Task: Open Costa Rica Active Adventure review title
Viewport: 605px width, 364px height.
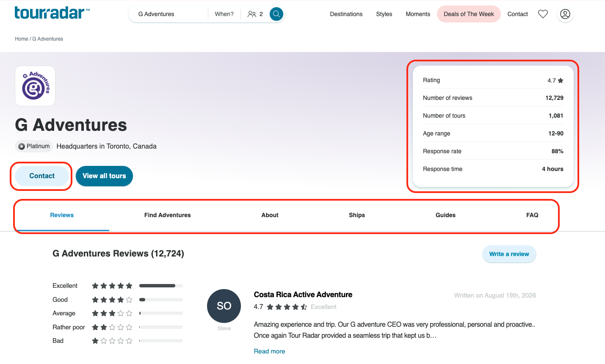Action: coord(303,295)
